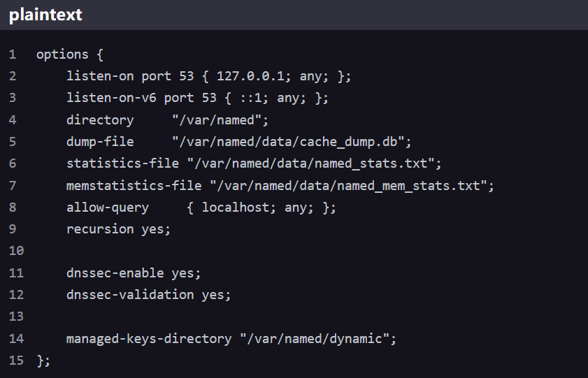Screen dimensions: 588x378
Task: Click line number 3 in the gutter
Action: [13, 98]
